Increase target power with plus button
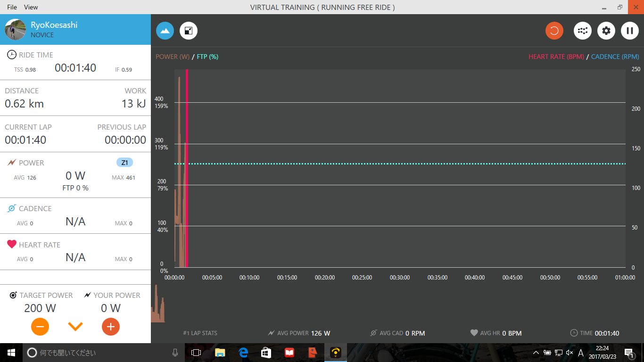 [111, 327]
